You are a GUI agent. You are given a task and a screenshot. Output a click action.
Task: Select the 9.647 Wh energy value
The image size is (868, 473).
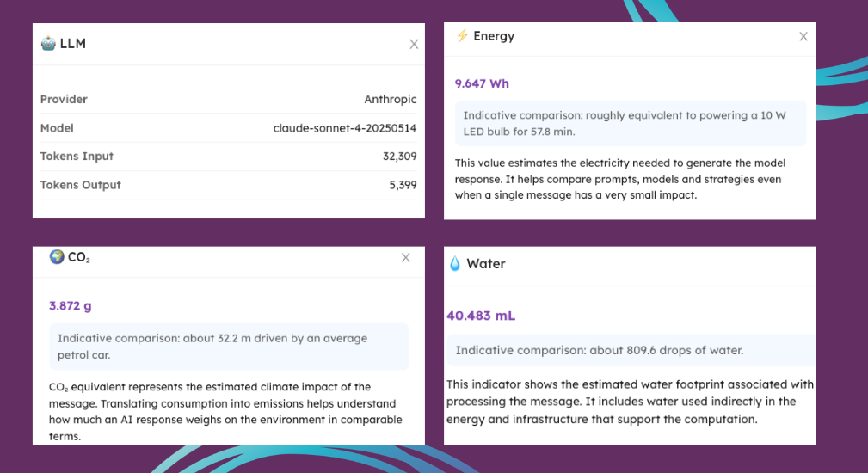[482, 83]
